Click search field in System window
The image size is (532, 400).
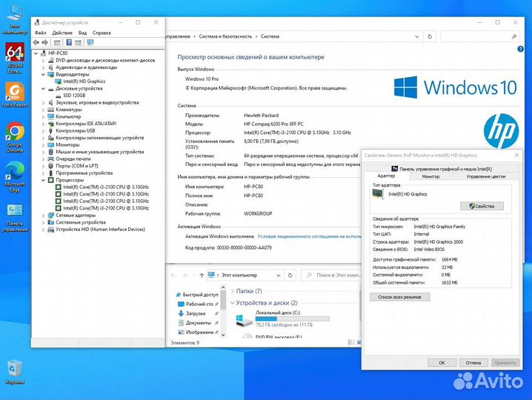(x=480, y=36)
